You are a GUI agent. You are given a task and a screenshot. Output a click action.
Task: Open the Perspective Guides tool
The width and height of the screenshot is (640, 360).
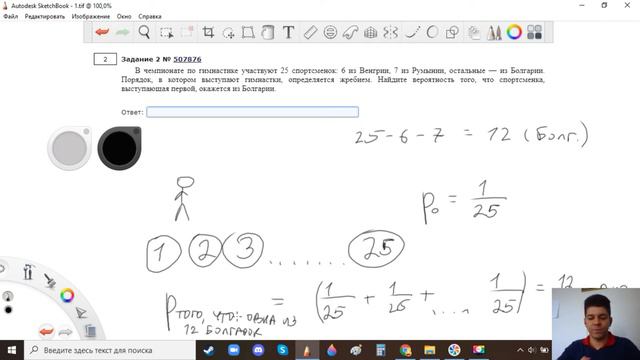(370, 32)
